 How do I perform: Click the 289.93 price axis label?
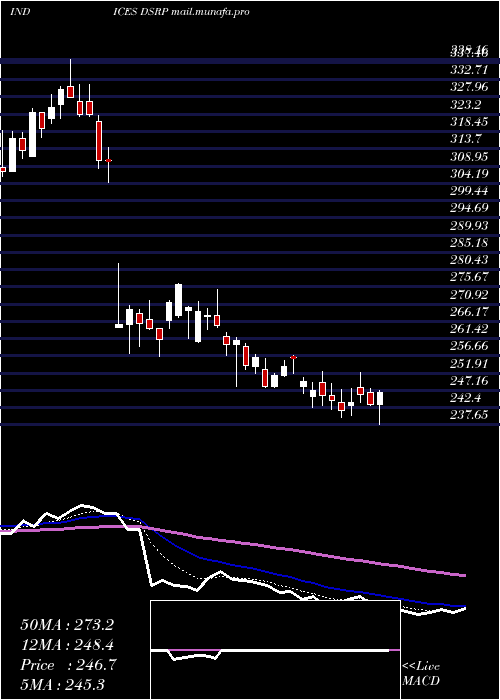(x=470, y=225)
